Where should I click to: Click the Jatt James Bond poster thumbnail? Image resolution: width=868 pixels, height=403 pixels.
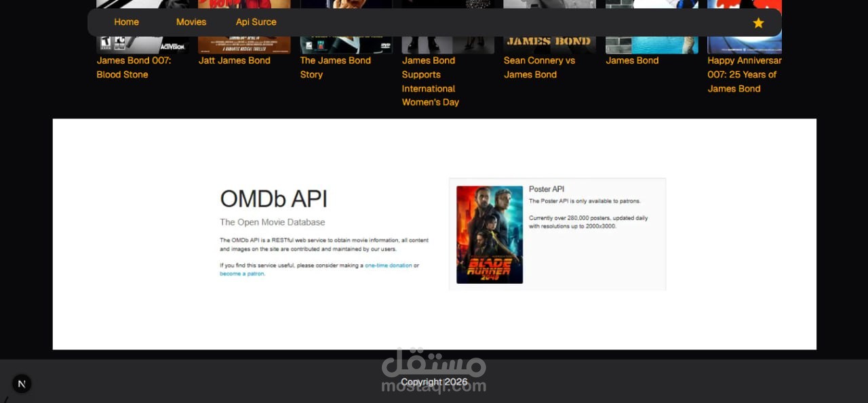pyautogui.click(x=244, y=45)
